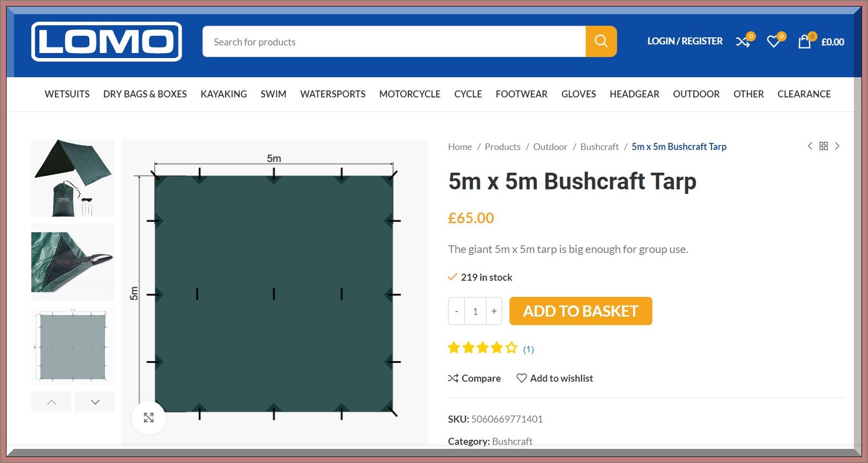The image size is (868, 463).
Task: Open the KAYAKING menu
Action: coord(224,94)
